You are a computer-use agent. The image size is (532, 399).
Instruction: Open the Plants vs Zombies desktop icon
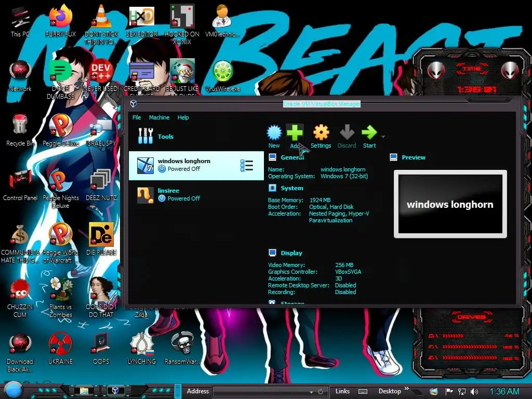(60, 289)
